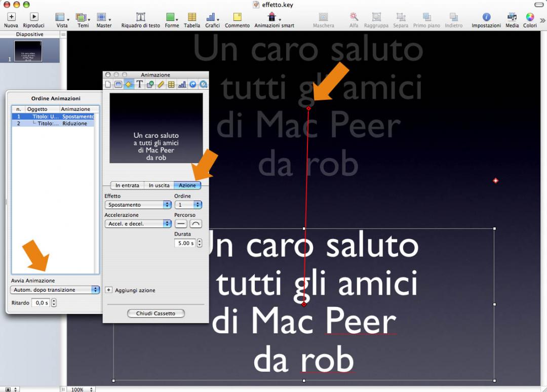Open the Hyperlink inspector arrow icon
Screen dimensions: 547x392
pyautogui.click(x=192, y=84)
